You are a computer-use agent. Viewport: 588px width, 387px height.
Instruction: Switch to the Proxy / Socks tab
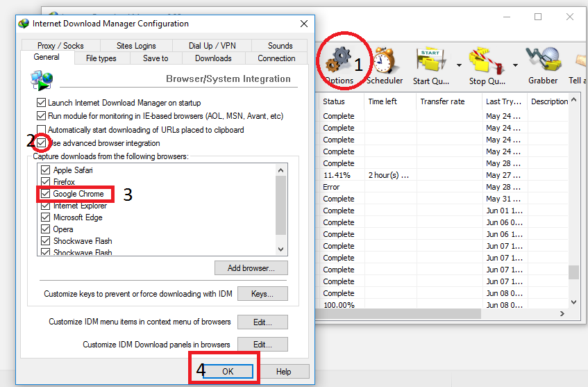coord(60,45)
